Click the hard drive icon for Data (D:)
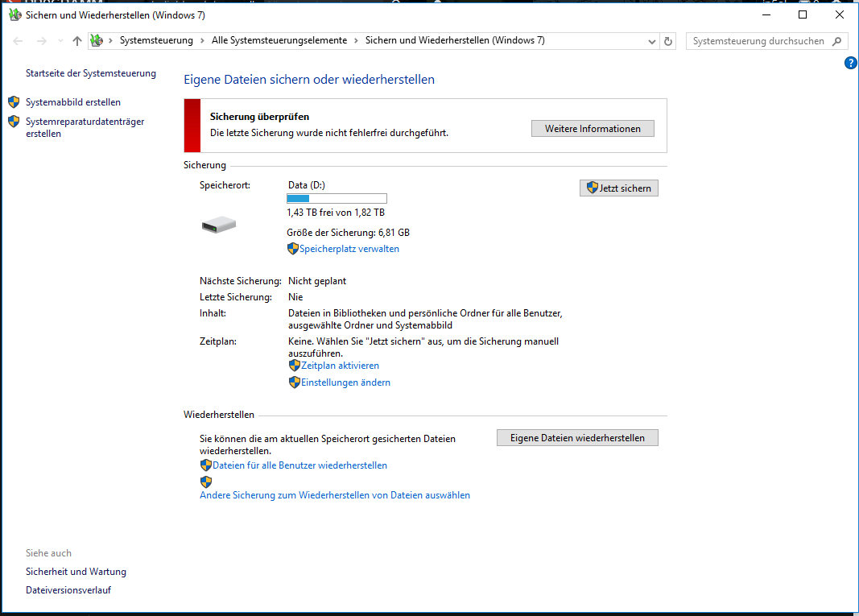The image size is (859, 616). (x=219, y=224)
